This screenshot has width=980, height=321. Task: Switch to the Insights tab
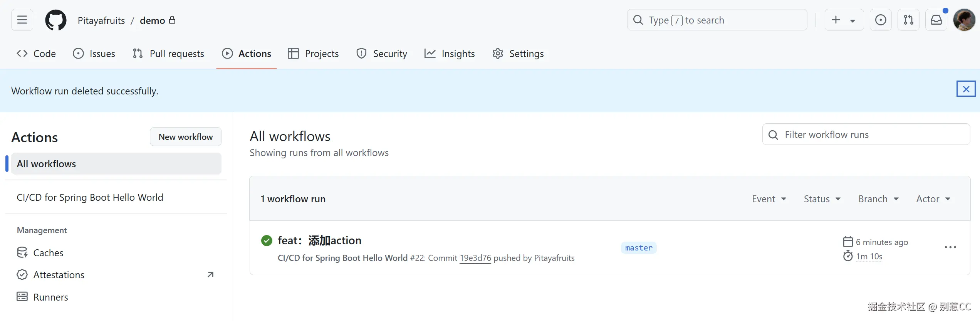pyautogui.click(x=450, y=54)
